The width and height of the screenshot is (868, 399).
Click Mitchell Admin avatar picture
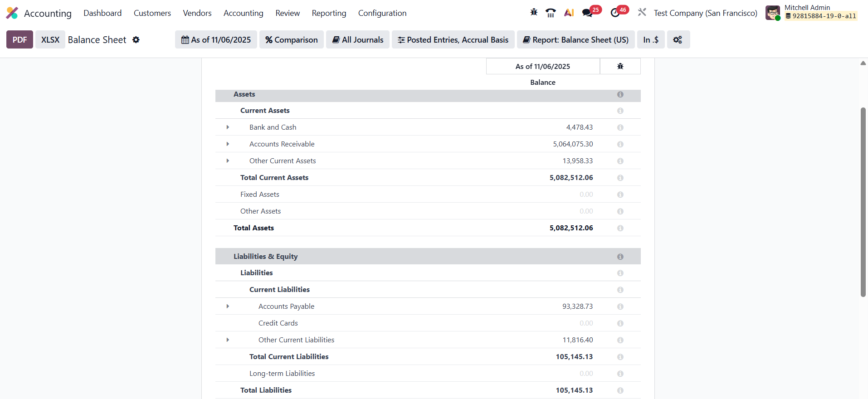tap(773, 13)
